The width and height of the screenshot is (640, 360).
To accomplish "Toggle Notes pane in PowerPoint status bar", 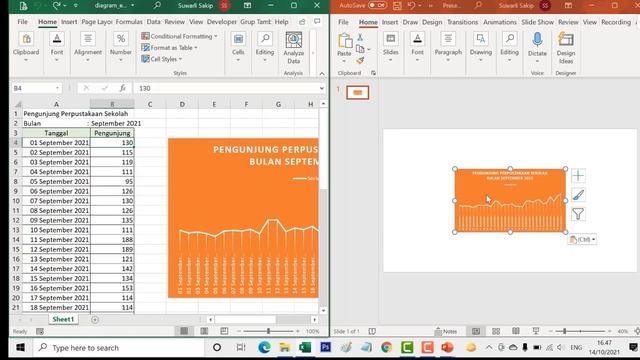I will (446, 331).
